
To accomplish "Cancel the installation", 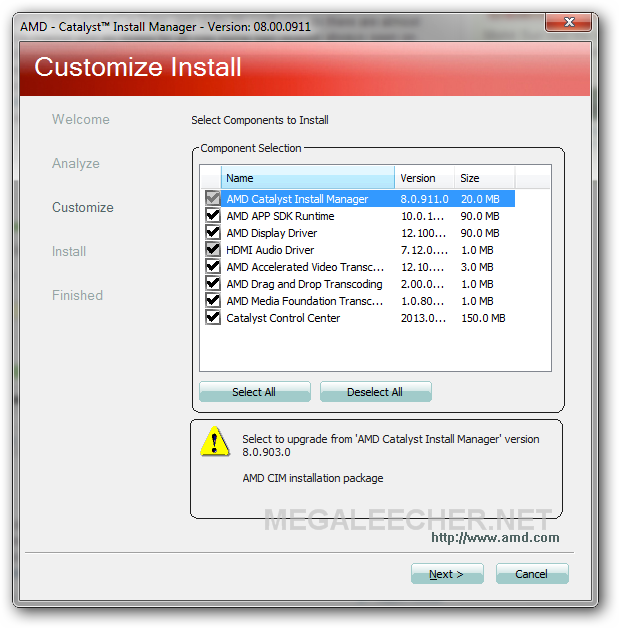I will 532,574.
